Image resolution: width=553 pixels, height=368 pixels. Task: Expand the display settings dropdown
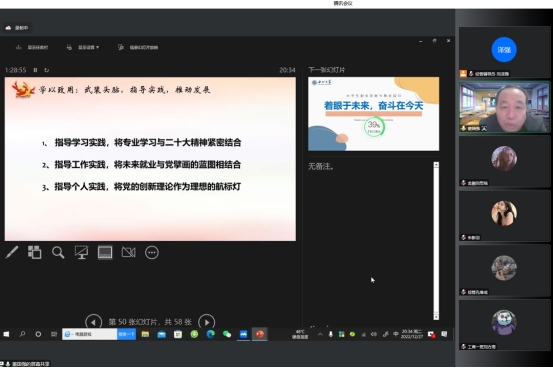coord(83,47)
